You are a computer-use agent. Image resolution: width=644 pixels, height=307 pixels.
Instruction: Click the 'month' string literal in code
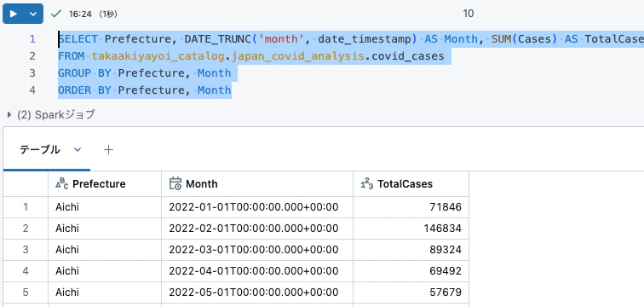(281, 39)
